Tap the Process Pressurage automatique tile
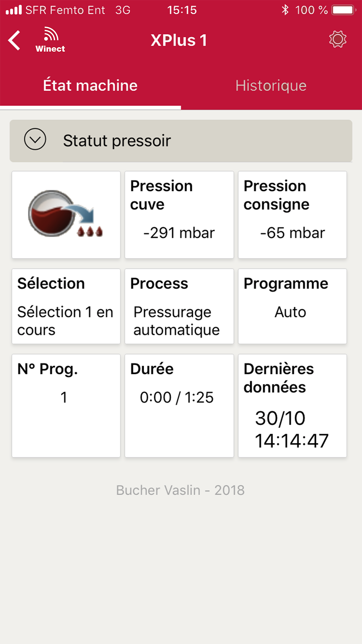 [179, 306]
